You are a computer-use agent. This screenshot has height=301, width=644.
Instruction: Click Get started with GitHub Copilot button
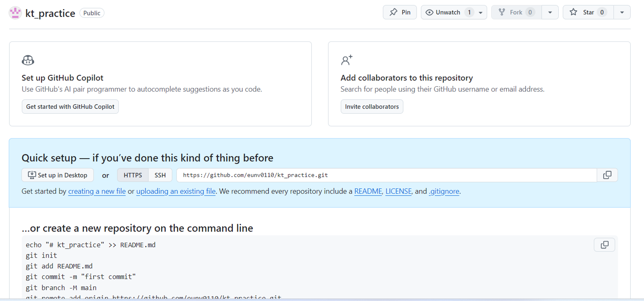pyautogui.click(x=70, y=106)
